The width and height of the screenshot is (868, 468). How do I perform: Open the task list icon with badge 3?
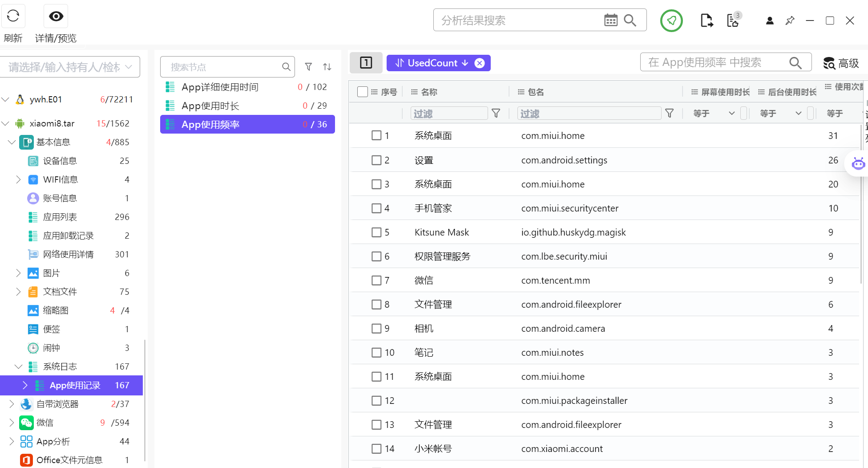pos(733,20)
